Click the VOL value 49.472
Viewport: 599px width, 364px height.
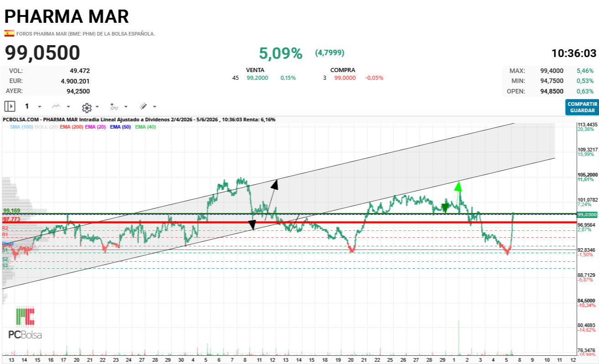click(x=80, y=71)
